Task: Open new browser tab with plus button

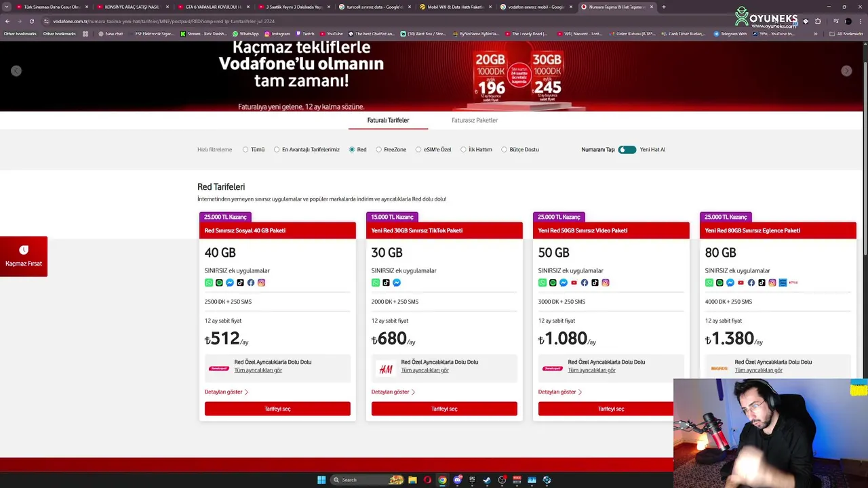Action: point(663,7)
